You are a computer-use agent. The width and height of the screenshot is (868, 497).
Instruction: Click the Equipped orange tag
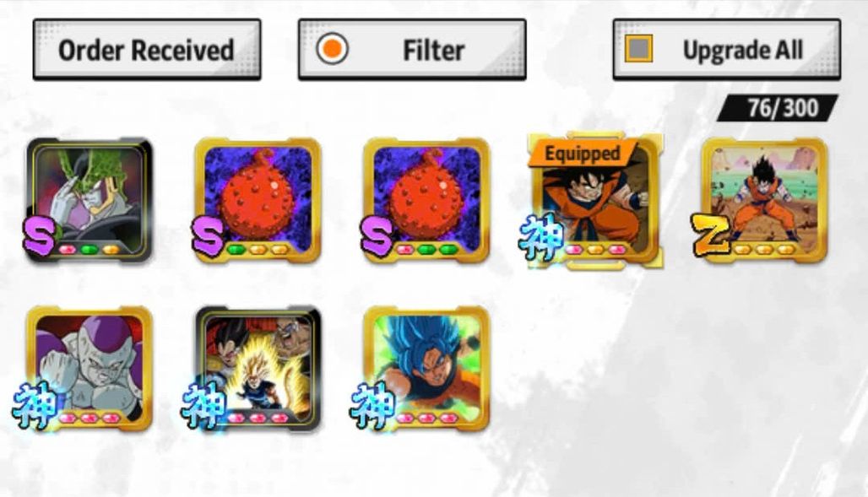pyautogui.click(x=581, y=154)
